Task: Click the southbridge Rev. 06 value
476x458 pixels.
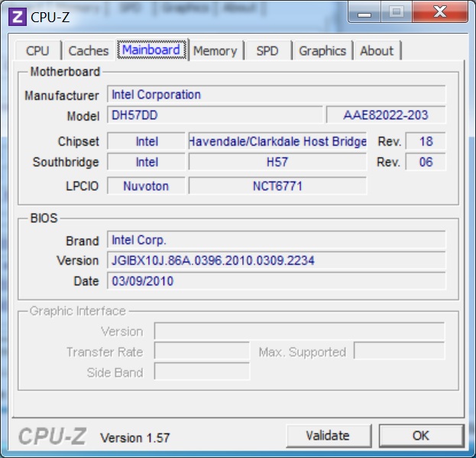Action: coord(426,162)
